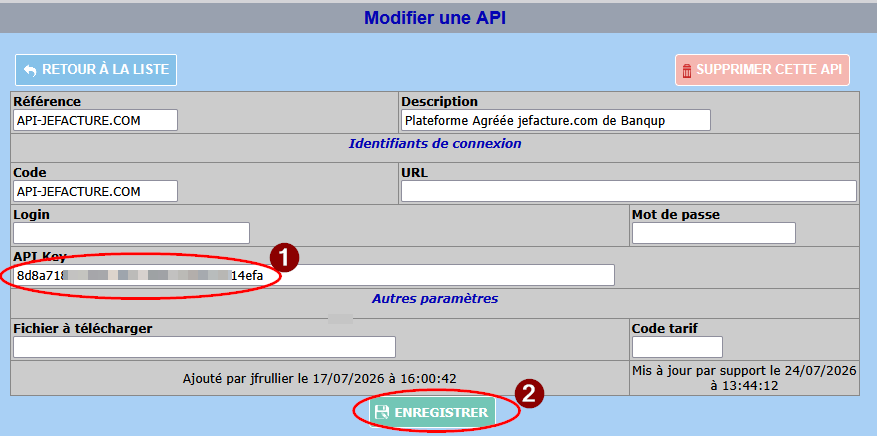
Task: Focus the API Key input field
Action: [314, 276]
